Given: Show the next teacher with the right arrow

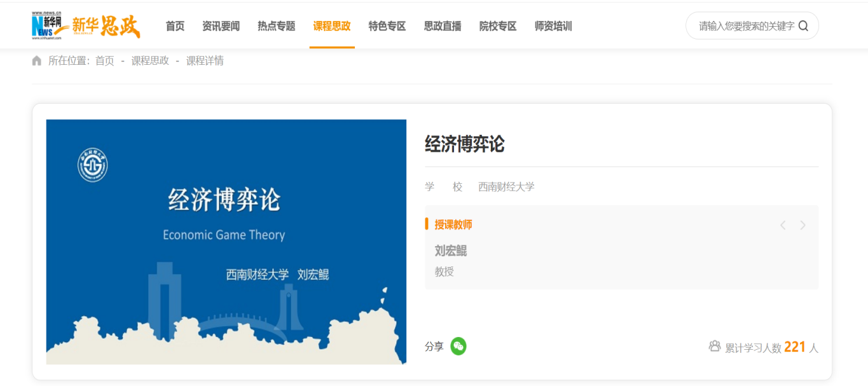Looking at the screenshot, I should coord(803,225).
